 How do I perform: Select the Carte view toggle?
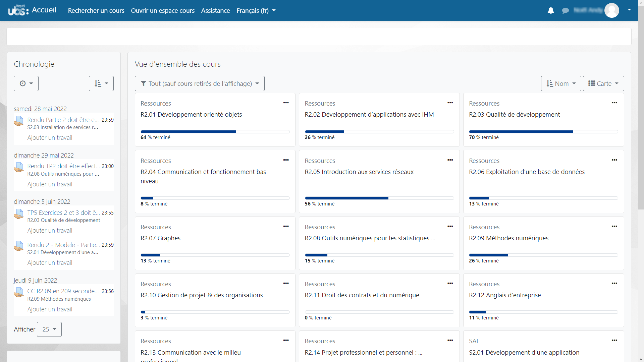pyautogui.click(x=603, y=83)
